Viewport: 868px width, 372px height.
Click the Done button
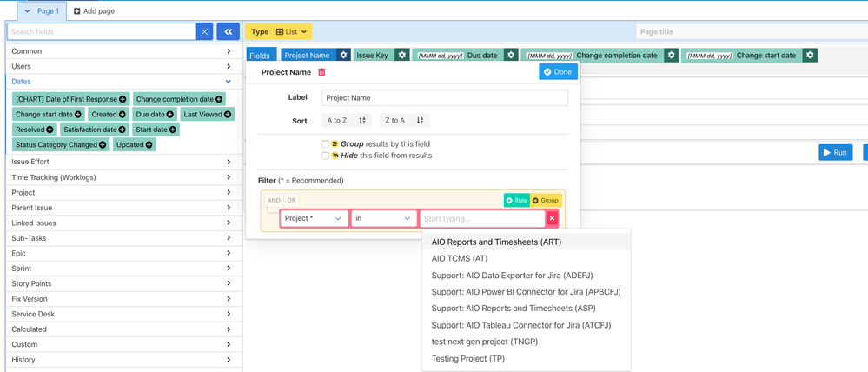coord(558,72)
